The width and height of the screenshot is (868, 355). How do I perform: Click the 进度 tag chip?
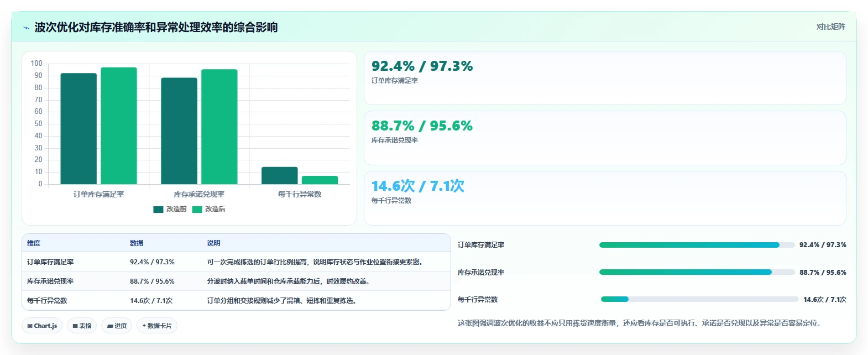pyautogui.click(x=117, y=326)
